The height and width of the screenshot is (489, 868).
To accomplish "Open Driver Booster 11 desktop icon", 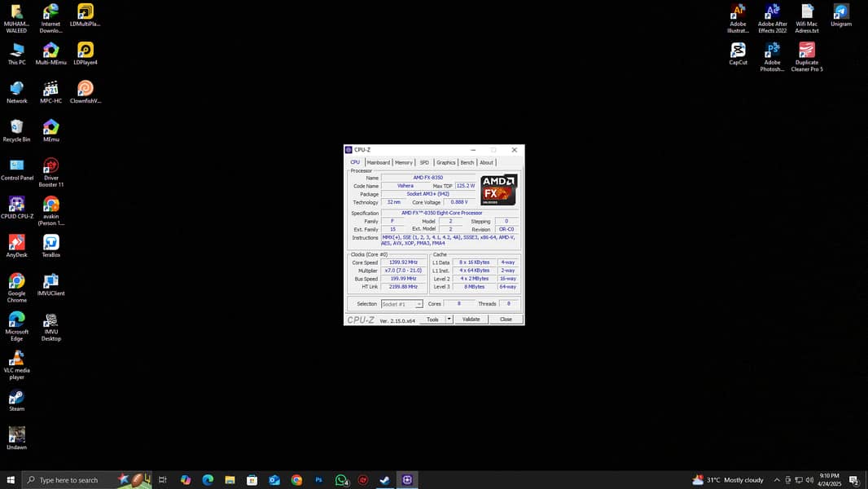I will pos(51,172).
